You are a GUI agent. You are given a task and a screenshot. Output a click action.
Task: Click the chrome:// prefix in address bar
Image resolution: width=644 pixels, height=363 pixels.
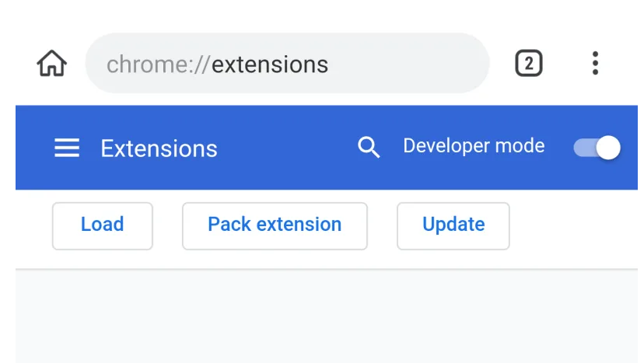pos(159,65)
